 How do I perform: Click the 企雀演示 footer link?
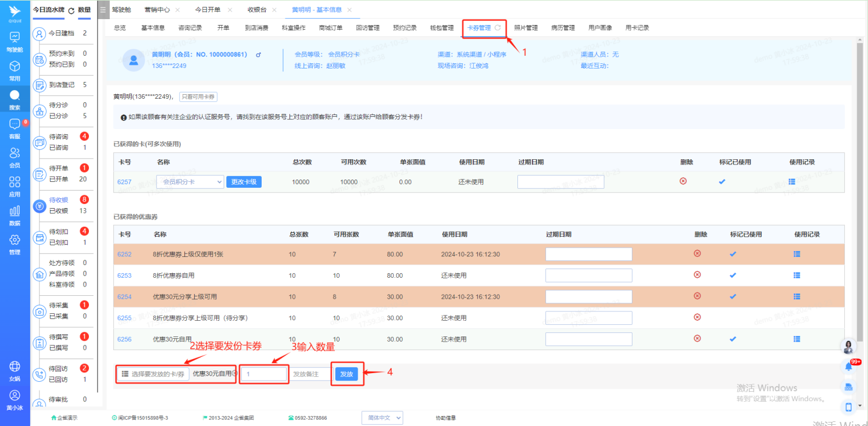click(x=64, y=418)
